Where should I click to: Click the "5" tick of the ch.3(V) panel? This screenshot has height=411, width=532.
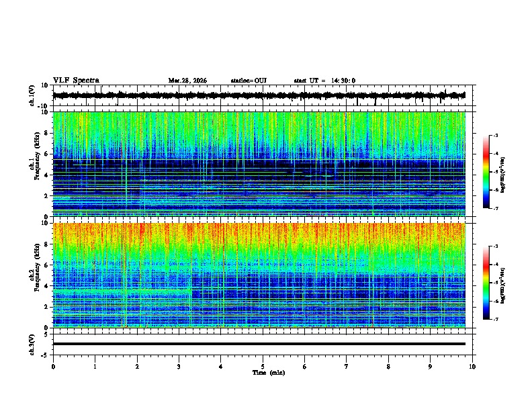click(x=47, y=334)
